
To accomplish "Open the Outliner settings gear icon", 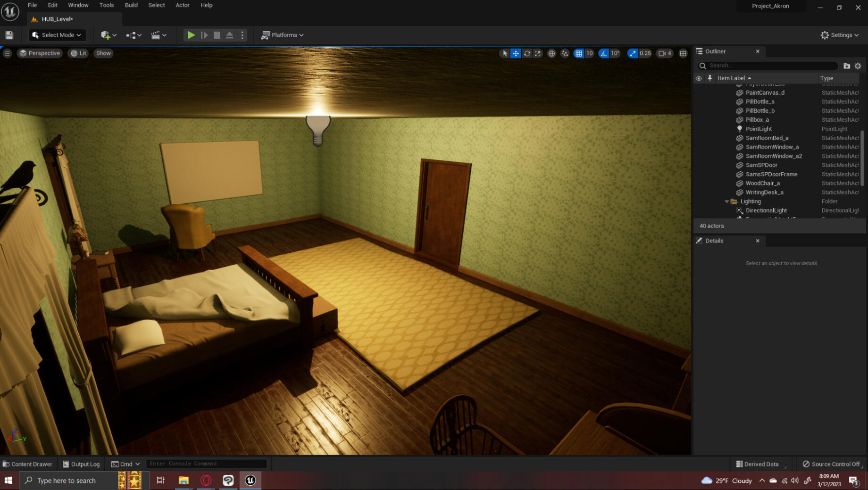I will [x=858, y=66].
